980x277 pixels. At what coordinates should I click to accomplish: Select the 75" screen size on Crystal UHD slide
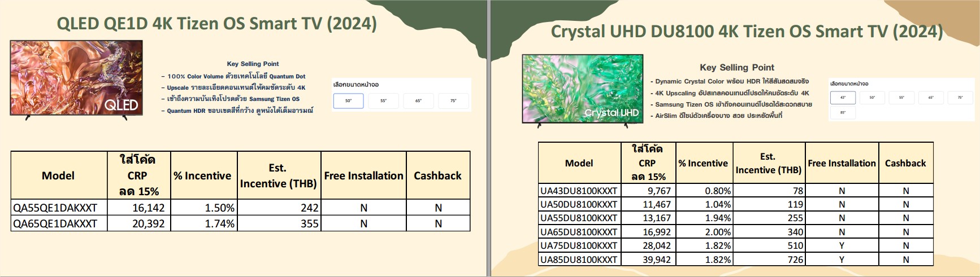coord(960,98)
